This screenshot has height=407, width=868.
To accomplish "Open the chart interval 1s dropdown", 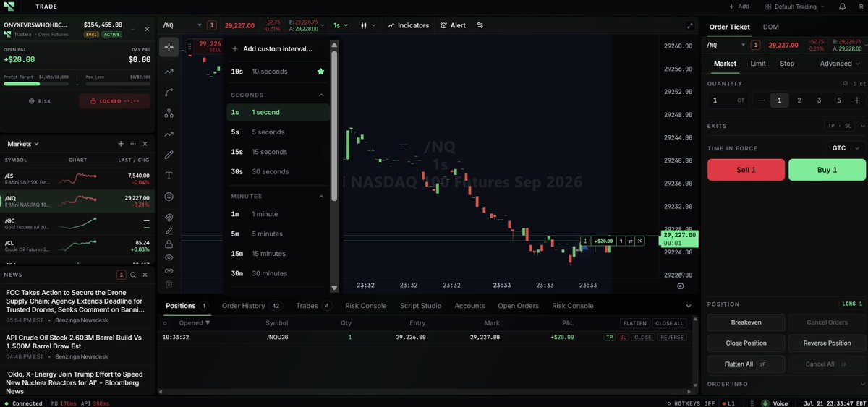I will point(341,25).
